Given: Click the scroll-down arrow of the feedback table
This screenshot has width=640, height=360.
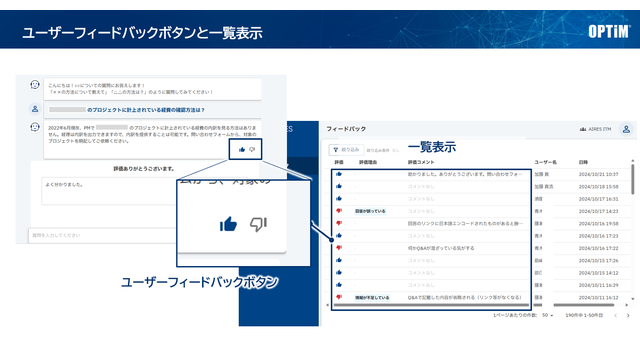Looking at the screenshot, I should (x=633, y=299).
